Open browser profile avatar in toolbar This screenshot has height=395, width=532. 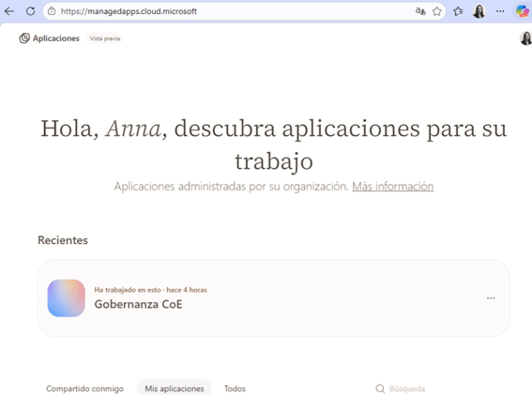pyautogui.click(x=479, y=11)
